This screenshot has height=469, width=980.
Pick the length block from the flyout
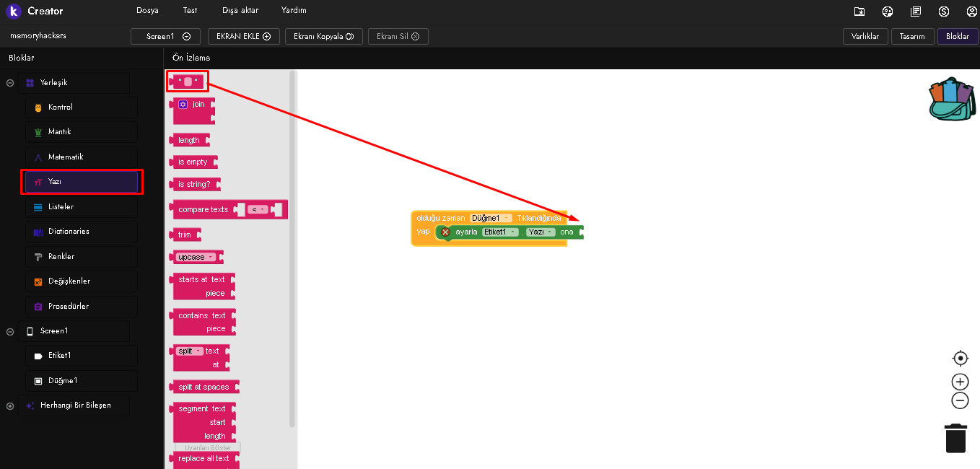[190, 141]
